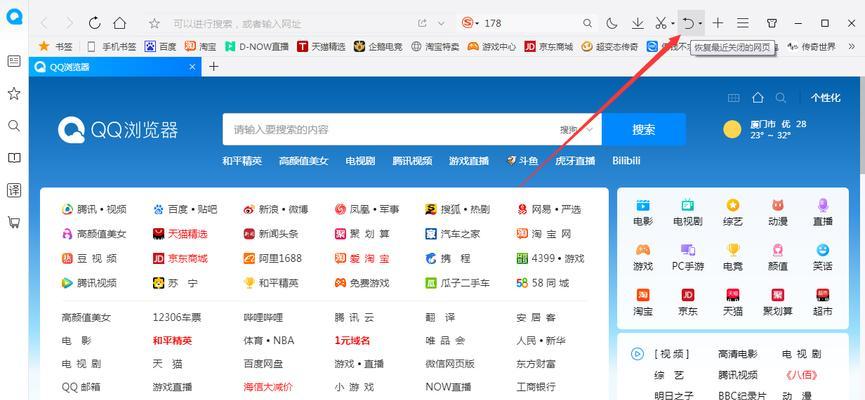The width and height of the screenshot is (865, 400).
Task: Expand the address bar history dropdown arrow
Action: click(441, 23)
